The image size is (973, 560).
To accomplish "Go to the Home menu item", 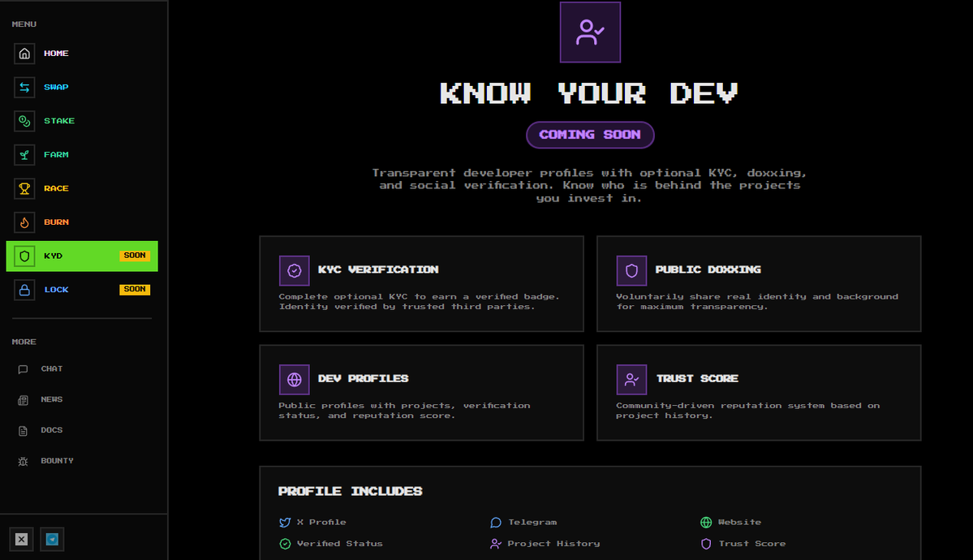I will (82, 54).
